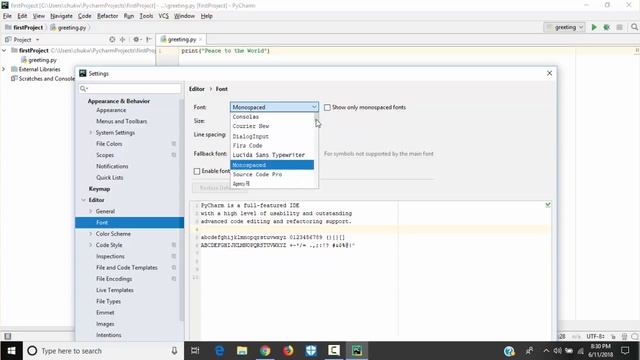Toggle tool window bars icon at bottom-left
This screenshot has height=360, width=640.
pos(7,336)
